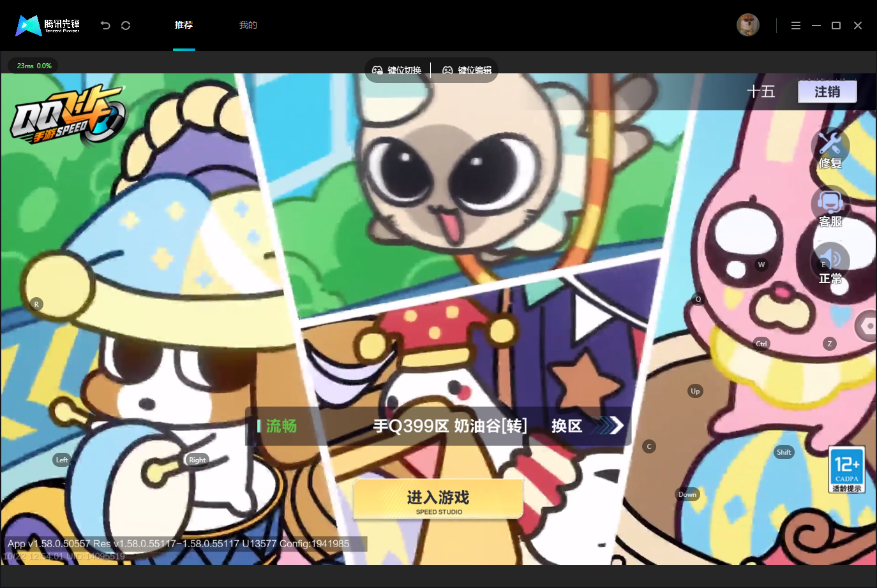Open the hamburger menu in title bar
Image resolution: width=877 pixels, height=588 pixels.
click(x=796, y=26)
